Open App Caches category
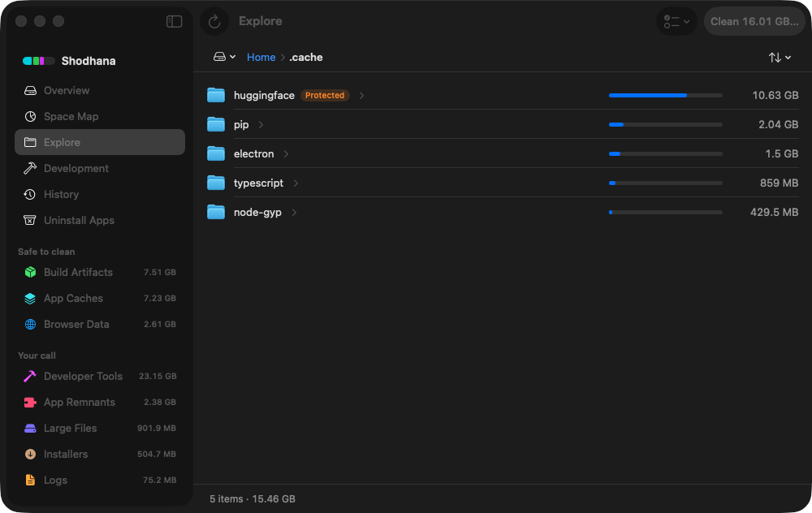Viewport: 812px width, 513px height. pos(100,298)
